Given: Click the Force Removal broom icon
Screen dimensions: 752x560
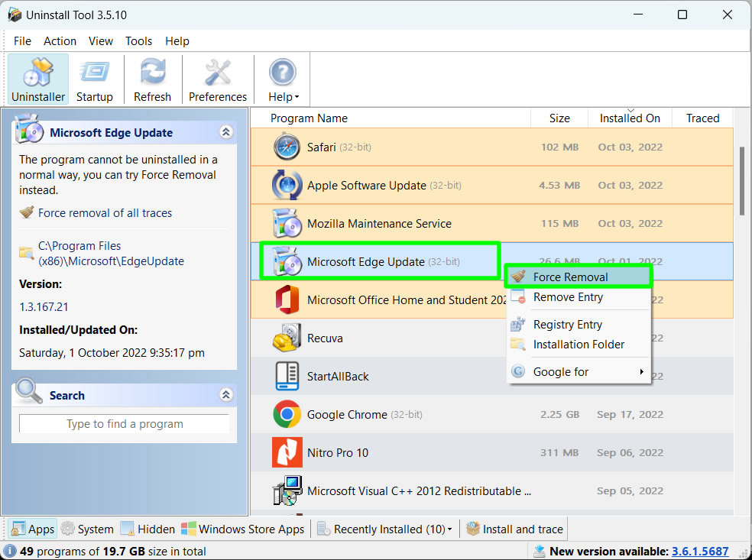Looking at the screenshot, I should [518, 277].
